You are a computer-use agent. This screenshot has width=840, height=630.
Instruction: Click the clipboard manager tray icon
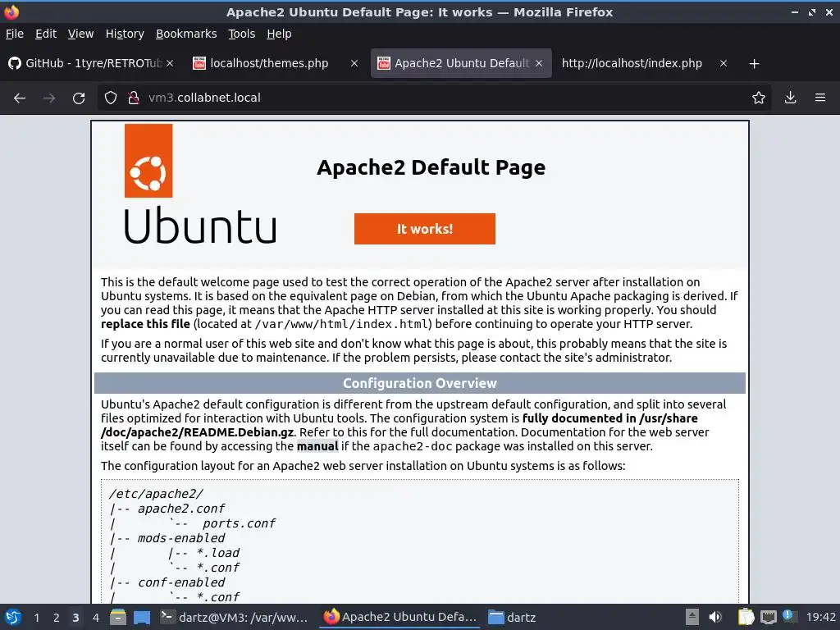pos(746,617)
